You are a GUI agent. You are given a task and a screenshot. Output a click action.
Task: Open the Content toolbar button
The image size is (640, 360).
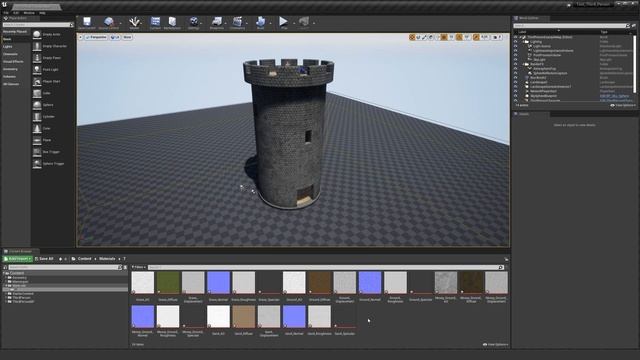155,23
